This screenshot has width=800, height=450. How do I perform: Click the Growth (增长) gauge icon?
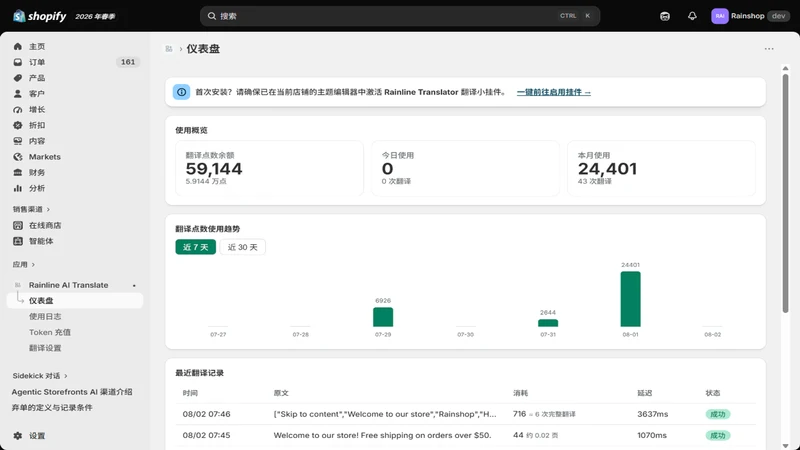(x=18, y=110)
